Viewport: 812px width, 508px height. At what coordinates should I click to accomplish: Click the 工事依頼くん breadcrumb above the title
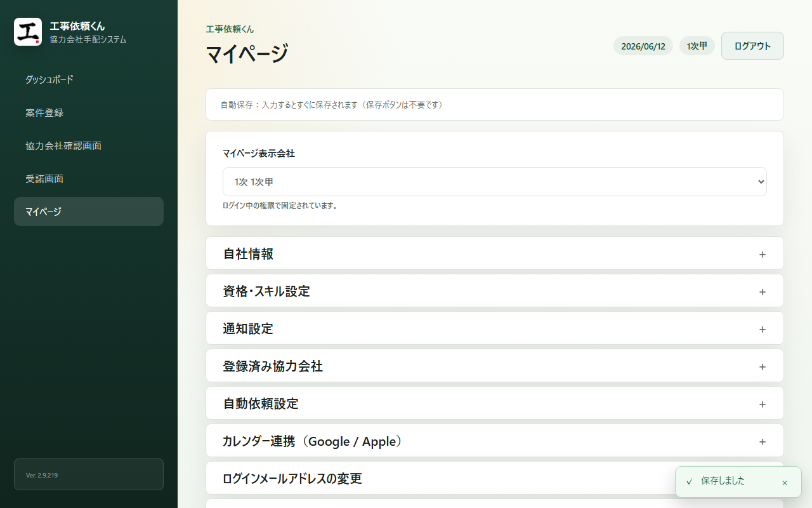click(x=230, y=29)
